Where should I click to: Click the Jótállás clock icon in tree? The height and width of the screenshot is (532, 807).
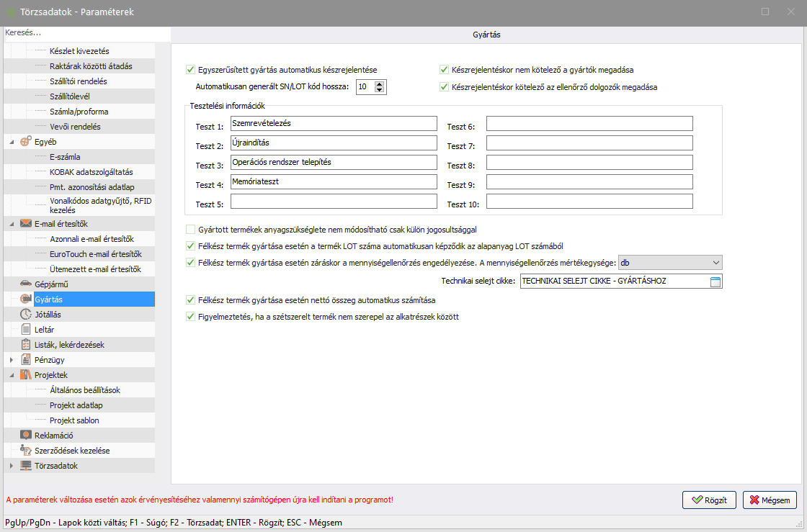(x=25, y=315)
